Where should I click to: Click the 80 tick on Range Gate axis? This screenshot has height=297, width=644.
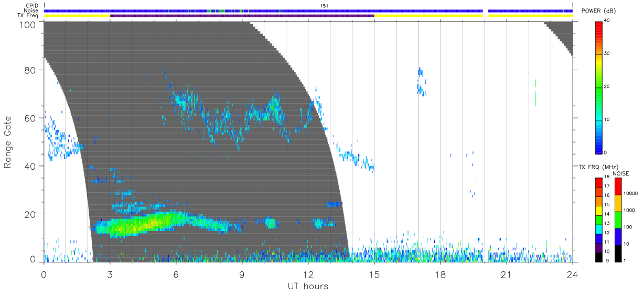coord(31,70)
